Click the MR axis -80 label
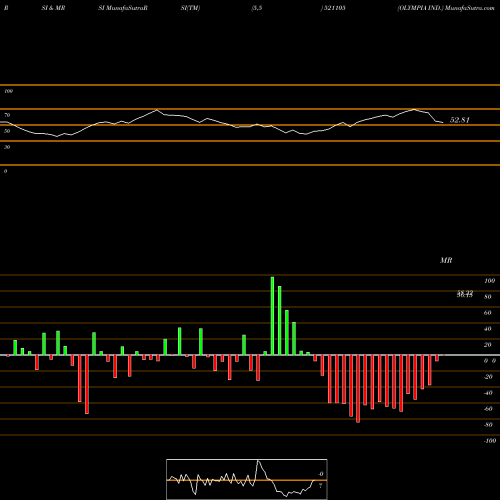500x500 pixels. [488, 425]
